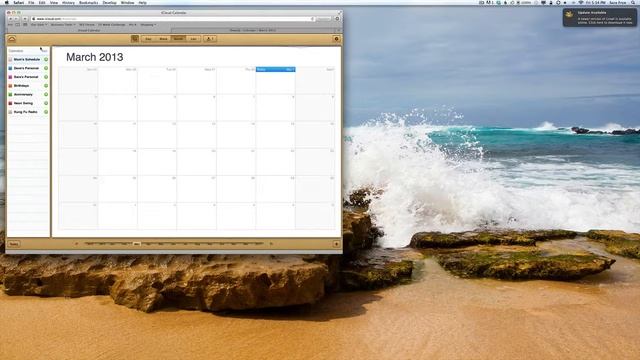The width and height of the screenshot is (640, 360).
Task: Toggle Anniversary calendar color checkbox
Action: pos(11,94)
